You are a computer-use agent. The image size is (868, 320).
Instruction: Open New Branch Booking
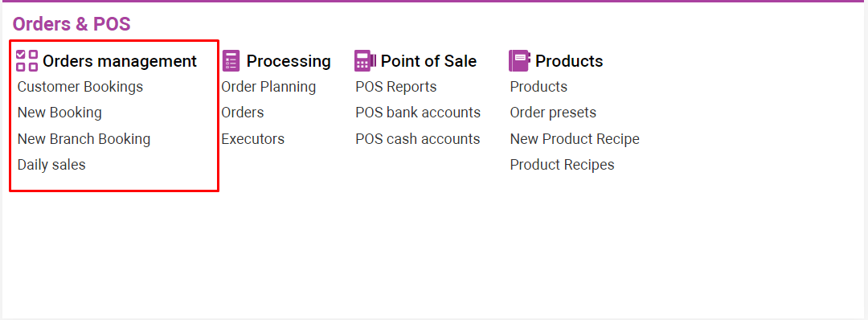[x=84, y=138]
